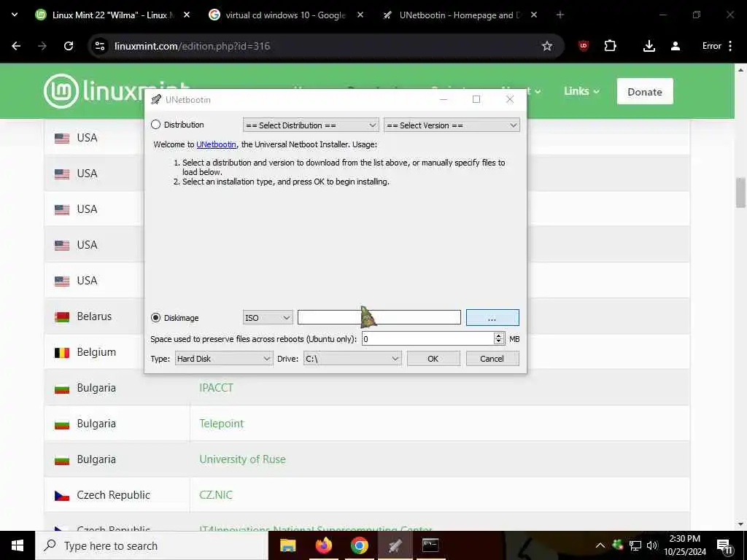Increase persistence space with up arrow
Image resolution: width=747 pixels, height=560 pixels.
(x=499, y=335)
